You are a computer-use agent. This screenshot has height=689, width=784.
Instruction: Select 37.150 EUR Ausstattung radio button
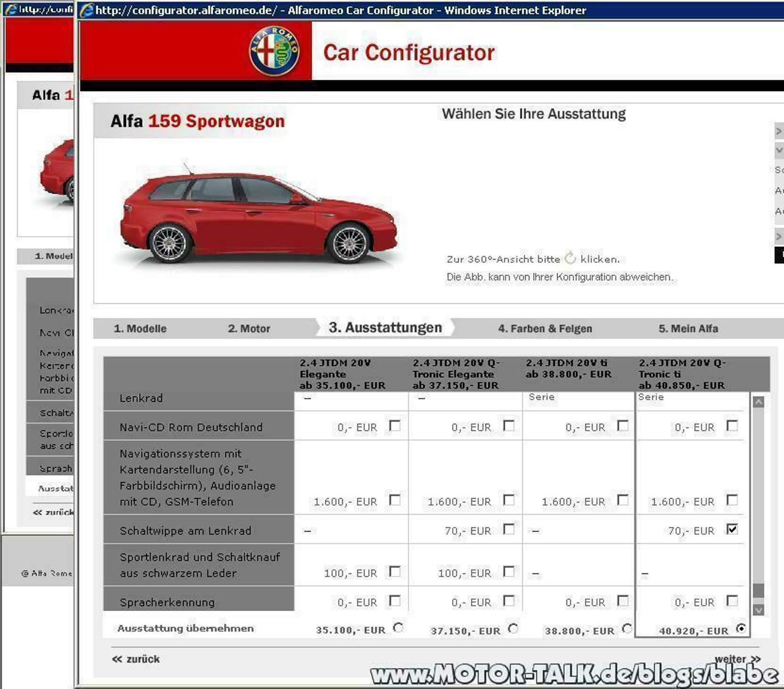[513, 628]
